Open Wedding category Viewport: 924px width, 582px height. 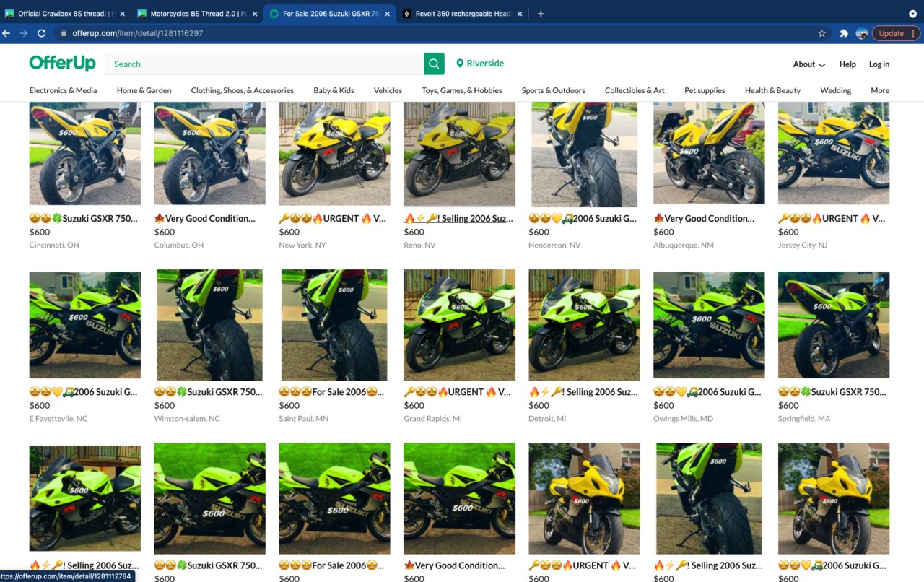coord(836,90)
